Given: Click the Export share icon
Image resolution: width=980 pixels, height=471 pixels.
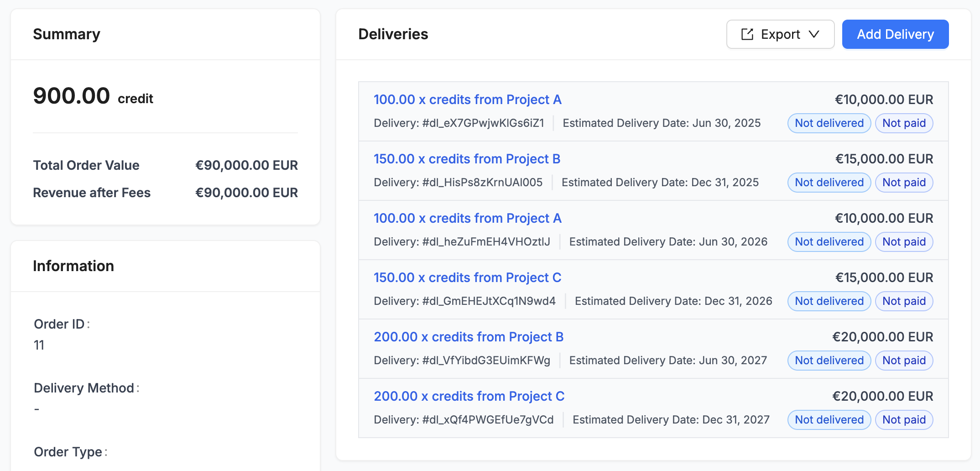Looking at the screenshot, I should 747,34.
